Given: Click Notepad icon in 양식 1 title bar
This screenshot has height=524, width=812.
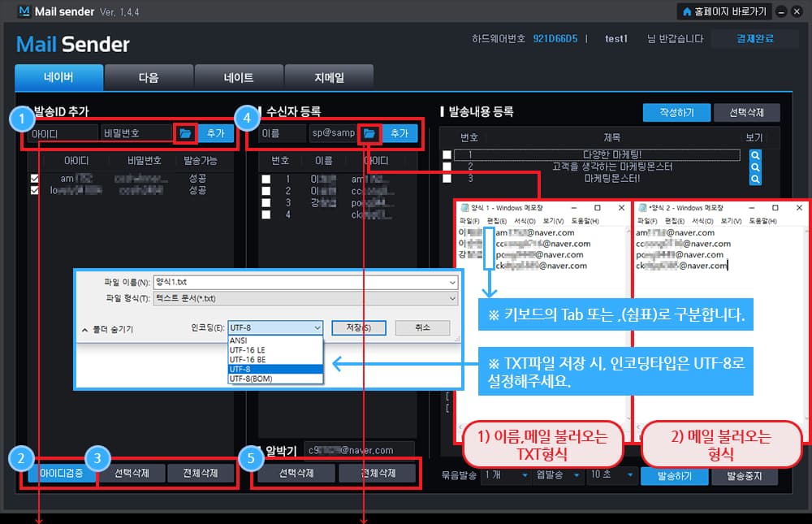Looking at the screenshot, I should [464, 208].
